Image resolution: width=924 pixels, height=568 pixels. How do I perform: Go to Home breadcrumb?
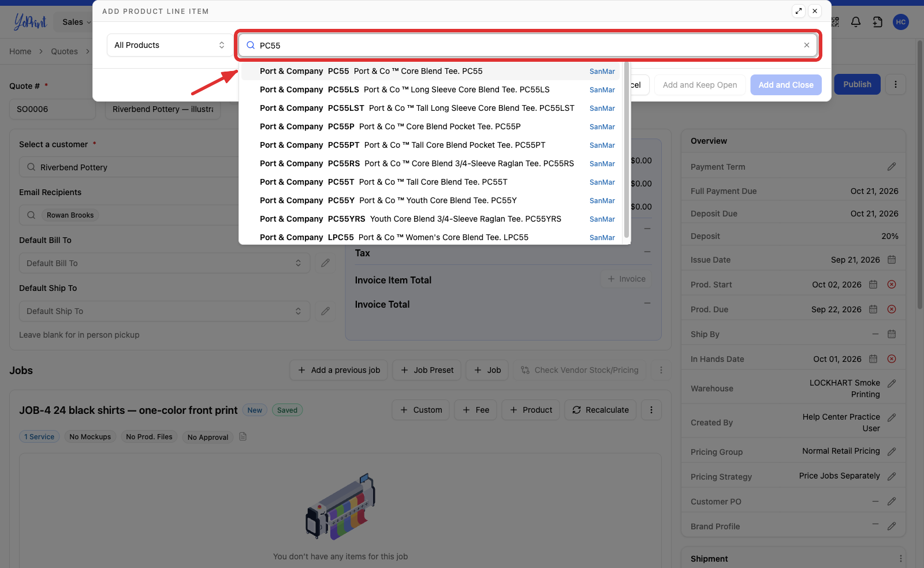(x=20, y=51)
